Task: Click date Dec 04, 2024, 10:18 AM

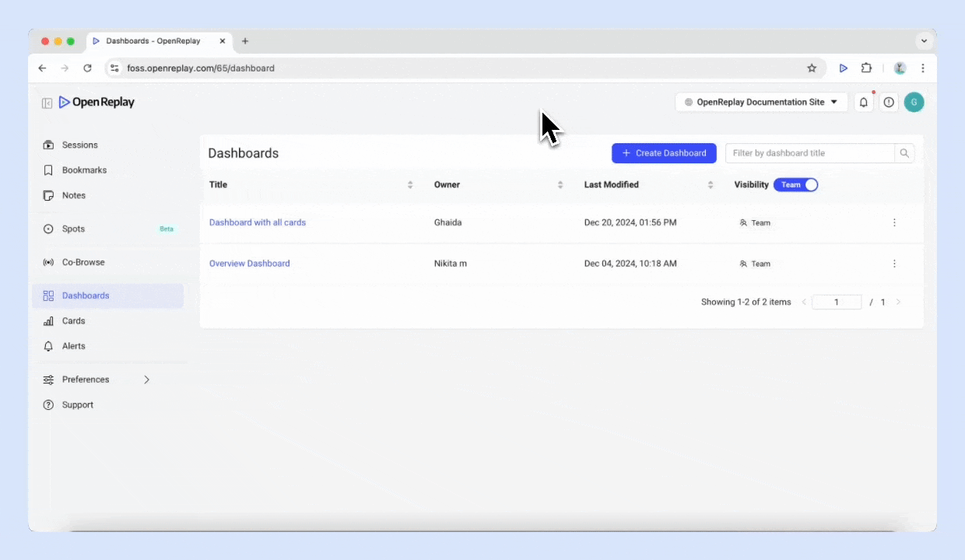Action: 630,264
